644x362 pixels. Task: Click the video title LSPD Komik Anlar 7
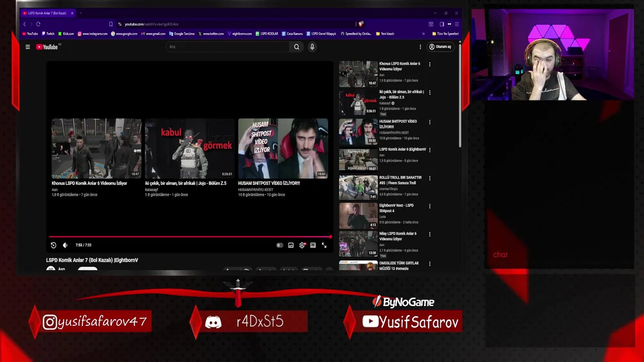(92, 260)
